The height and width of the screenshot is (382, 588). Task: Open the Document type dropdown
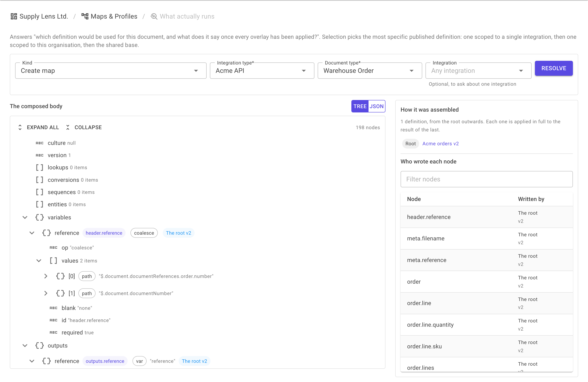[x=370, y=71]
